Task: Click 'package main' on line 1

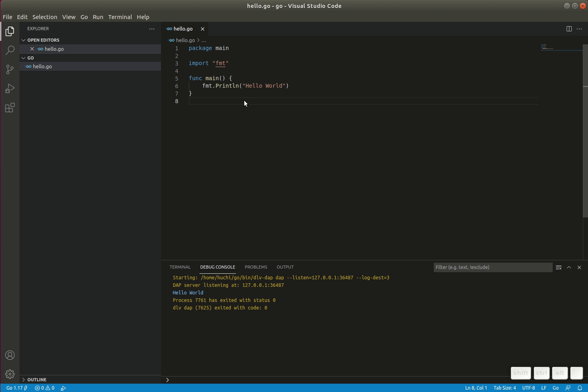Action: click(209, 48)
